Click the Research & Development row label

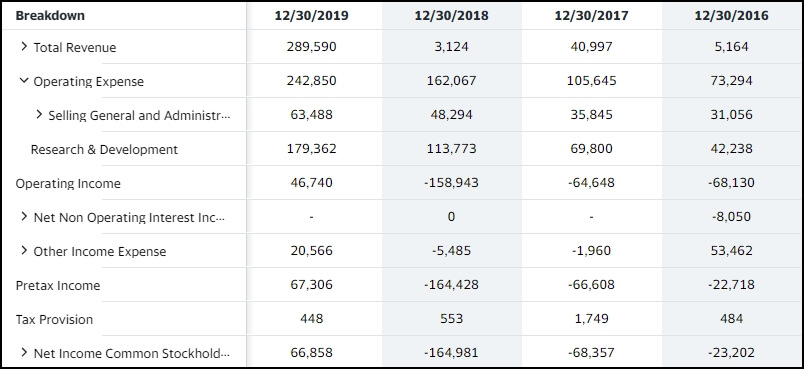104,150
